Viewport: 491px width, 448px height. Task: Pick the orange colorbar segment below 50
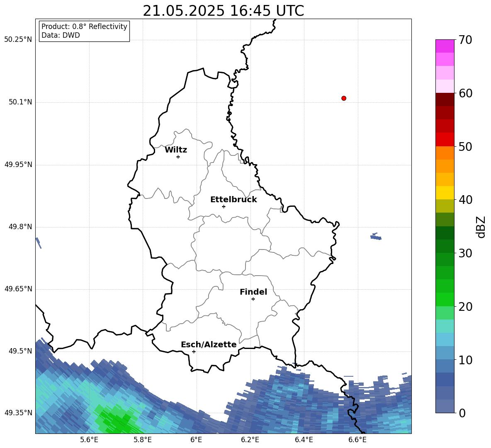(445, 153)
